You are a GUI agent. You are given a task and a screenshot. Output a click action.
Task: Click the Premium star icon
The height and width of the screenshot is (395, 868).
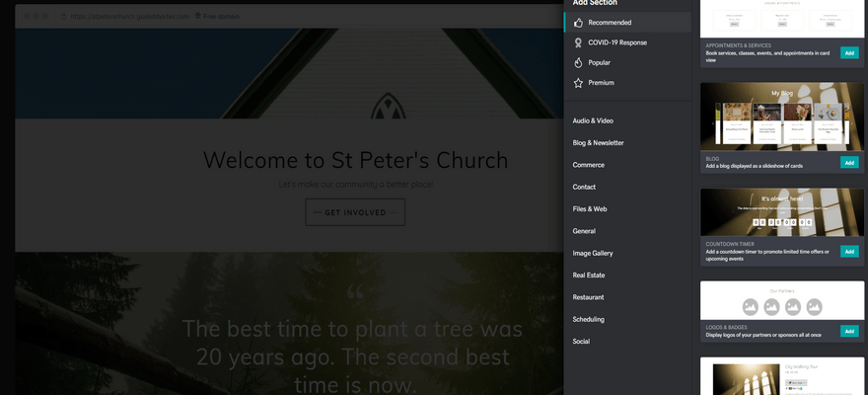[578, 83]
